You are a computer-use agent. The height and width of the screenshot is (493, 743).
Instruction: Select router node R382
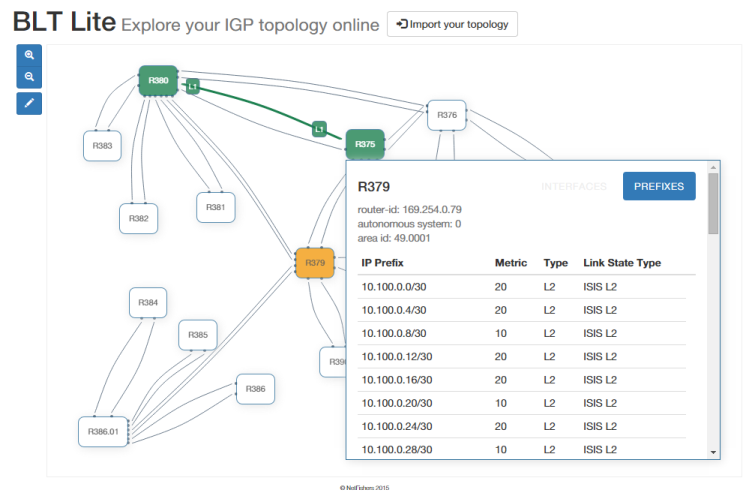(x=138, y=218)
